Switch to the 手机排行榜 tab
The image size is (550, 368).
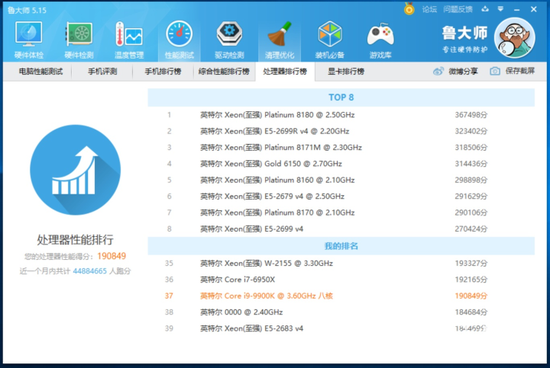(163, 72)
